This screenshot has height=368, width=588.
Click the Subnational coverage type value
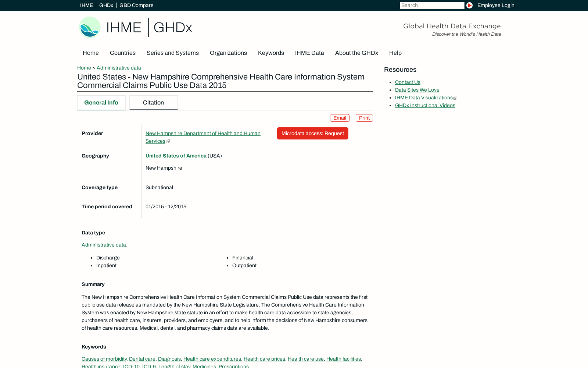[159, 187]
